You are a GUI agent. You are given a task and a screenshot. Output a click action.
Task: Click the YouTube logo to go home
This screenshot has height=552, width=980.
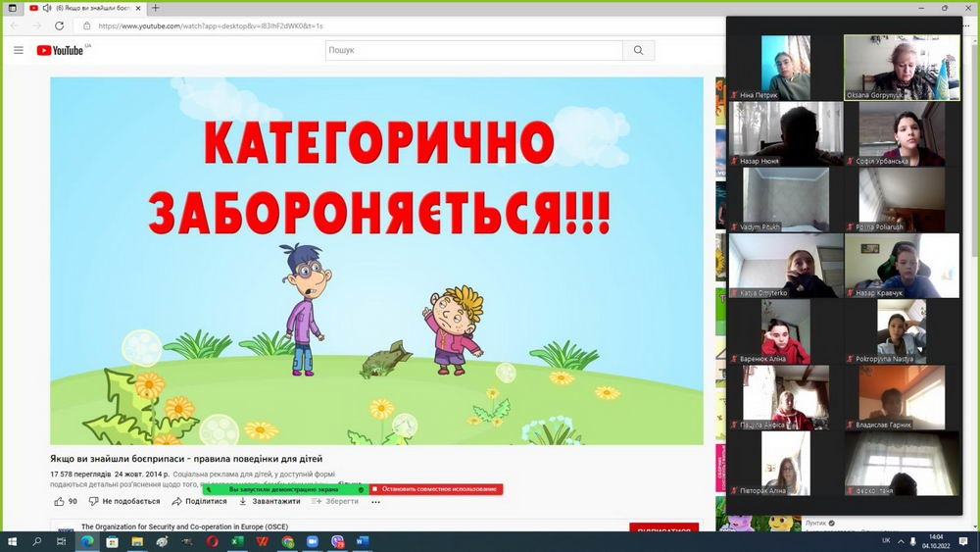[61, 50]
